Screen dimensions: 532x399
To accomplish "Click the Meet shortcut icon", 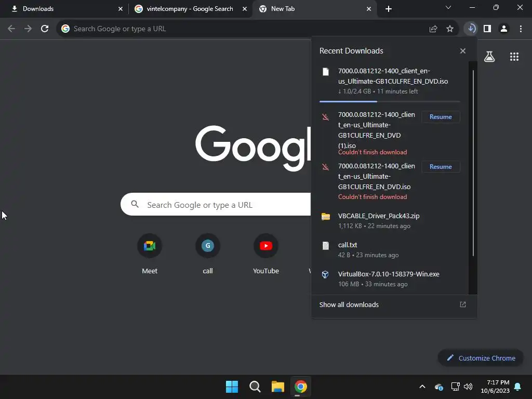I will pos(150,246).
